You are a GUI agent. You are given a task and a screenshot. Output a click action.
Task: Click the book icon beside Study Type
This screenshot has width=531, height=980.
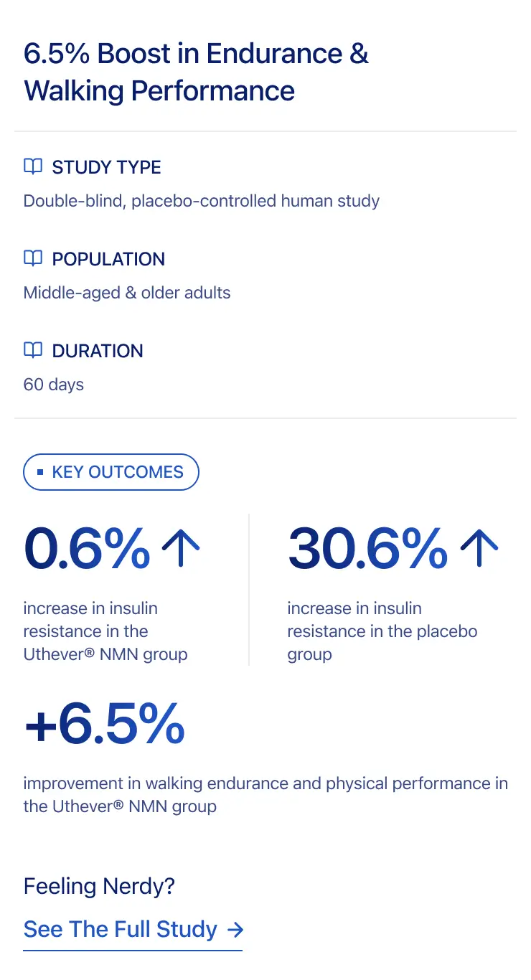click(33, 167)
